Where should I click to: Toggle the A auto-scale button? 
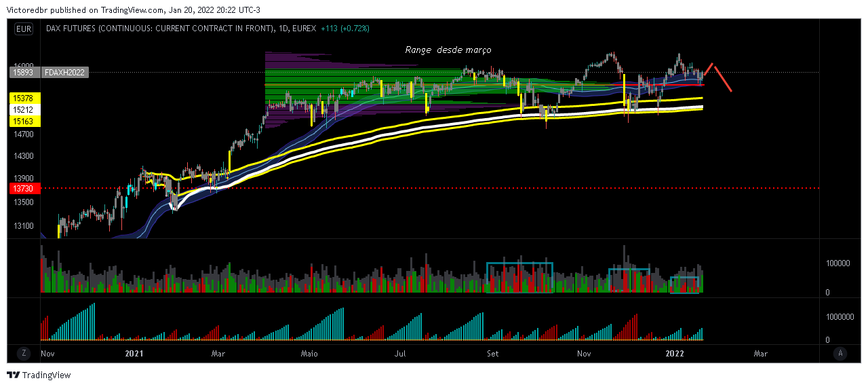click(x=841, y=353)
